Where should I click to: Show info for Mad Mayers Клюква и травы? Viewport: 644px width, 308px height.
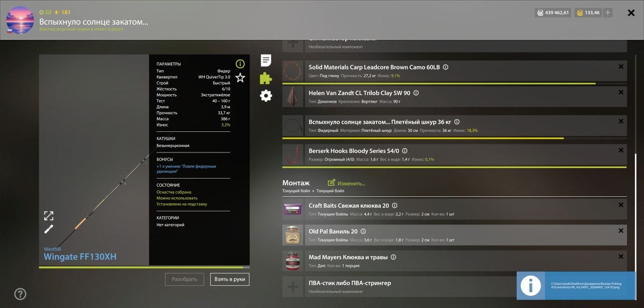click(393, 257)
